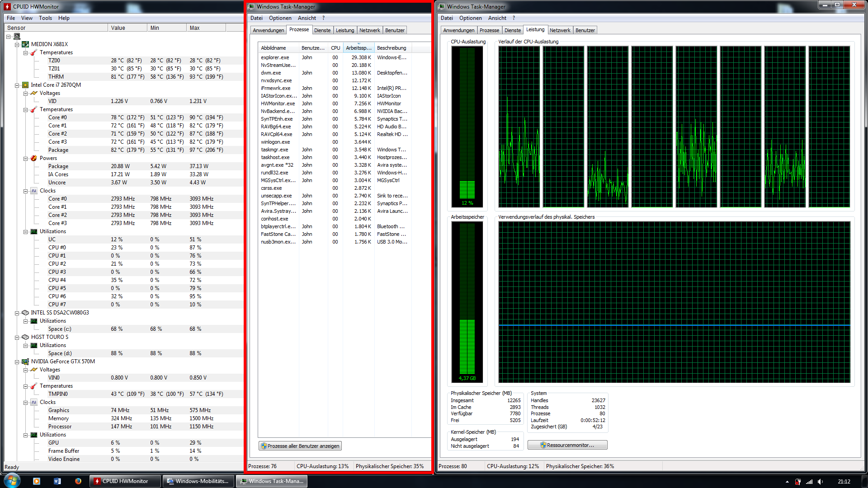
Task: Click the volume speaker tray icon
Action: [x=820, y=482]
